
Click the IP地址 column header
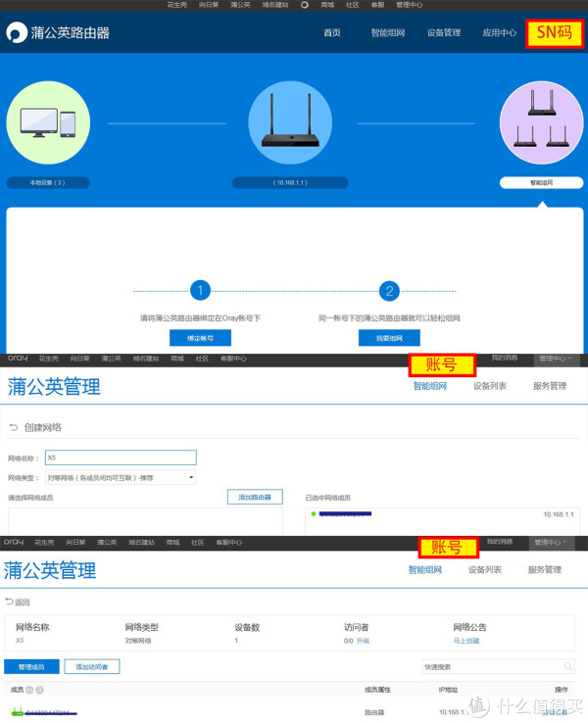point(448,690)
